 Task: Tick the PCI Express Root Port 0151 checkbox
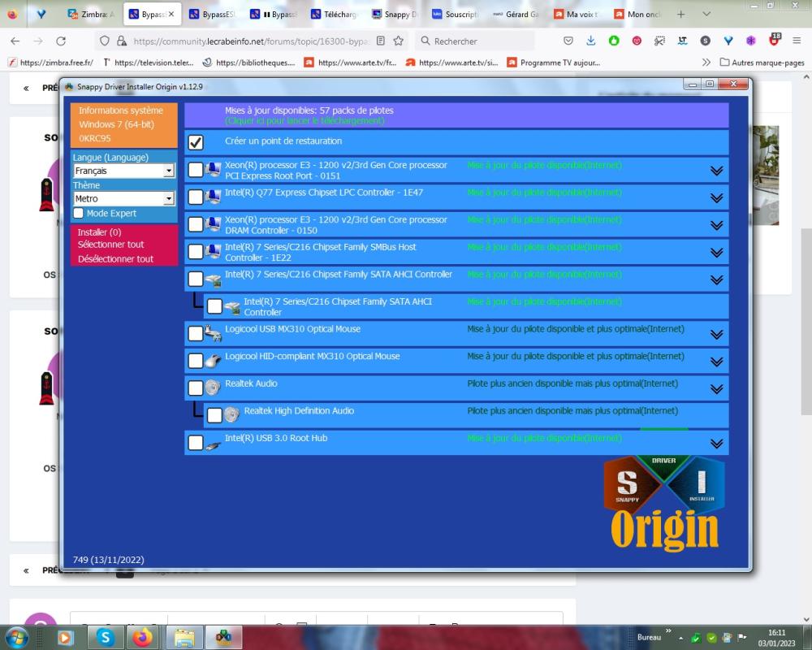click(195, 170)
